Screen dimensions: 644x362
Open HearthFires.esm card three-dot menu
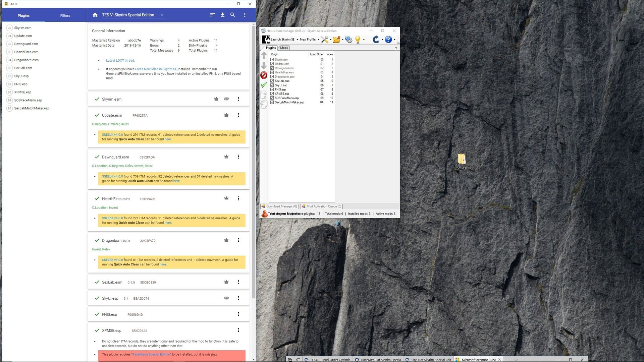pos(238,198)
